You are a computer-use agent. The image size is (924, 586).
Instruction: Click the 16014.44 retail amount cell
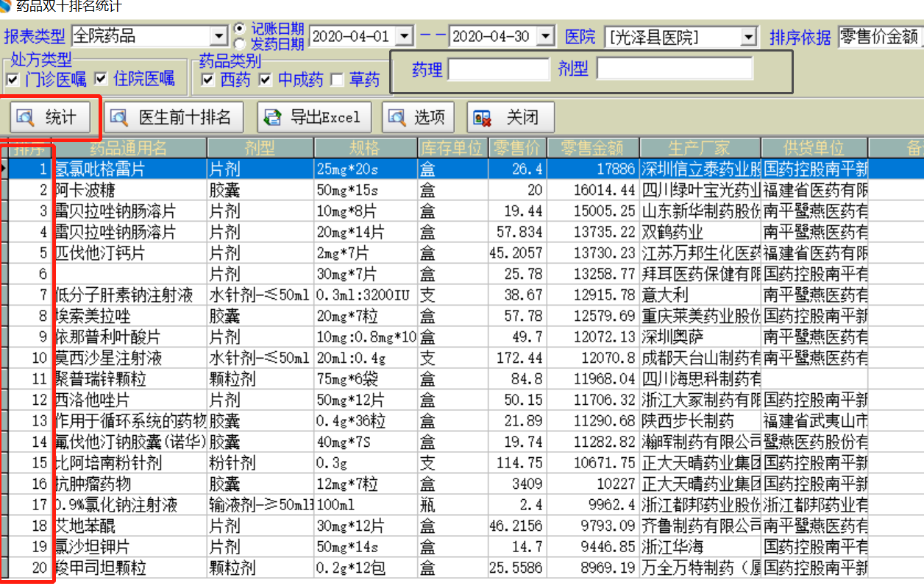592,189
